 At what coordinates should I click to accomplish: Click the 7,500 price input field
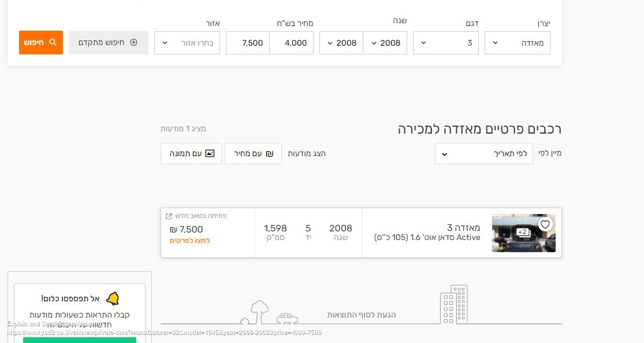tap(247, 42)
